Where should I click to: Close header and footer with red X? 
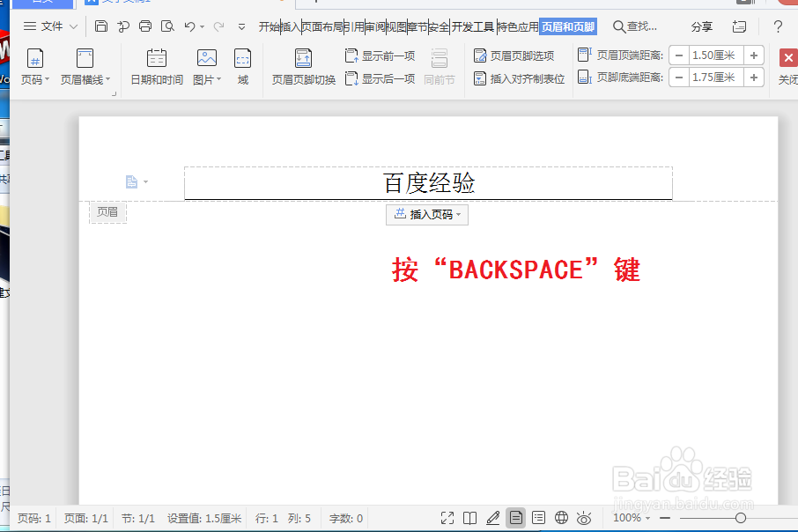tap(788, 58)
